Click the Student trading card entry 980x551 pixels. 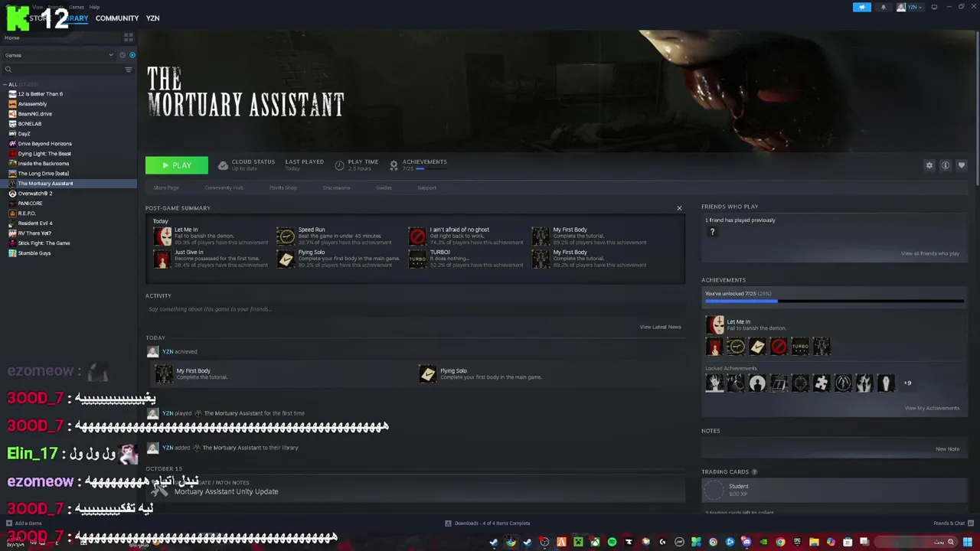pos(834,490)
